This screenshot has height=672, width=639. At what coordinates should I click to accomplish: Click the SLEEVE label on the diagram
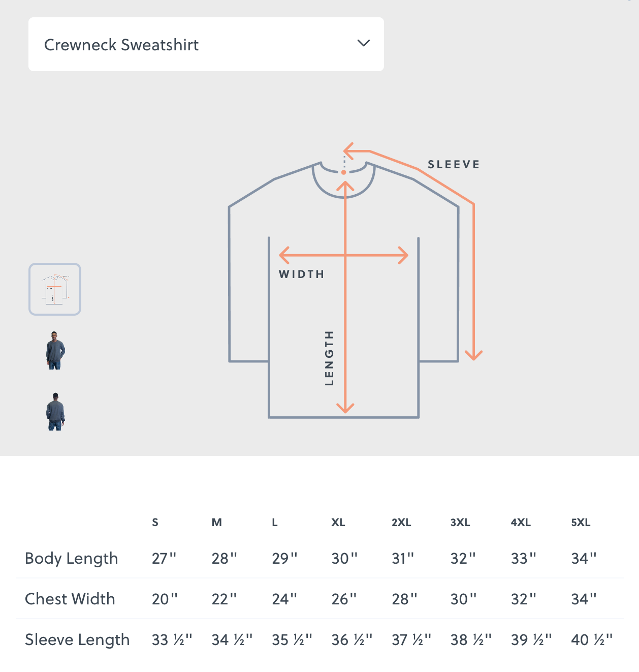[x=454, y=165]
